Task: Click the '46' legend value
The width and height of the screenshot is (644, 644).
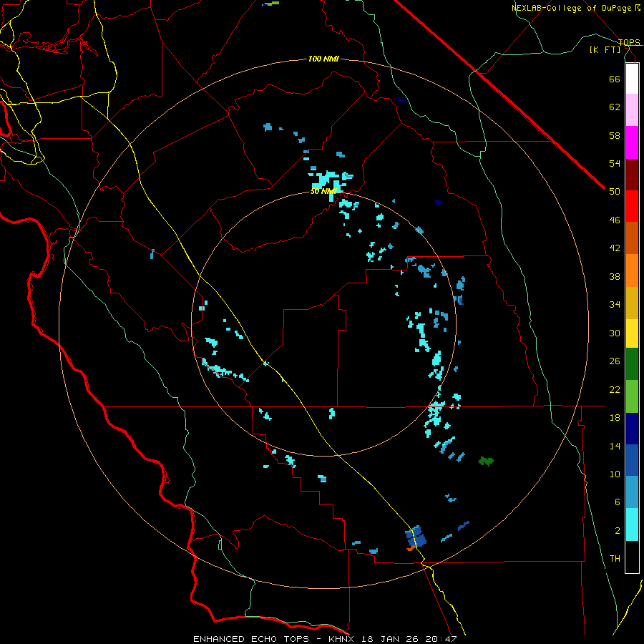Action: click(615, 220)
